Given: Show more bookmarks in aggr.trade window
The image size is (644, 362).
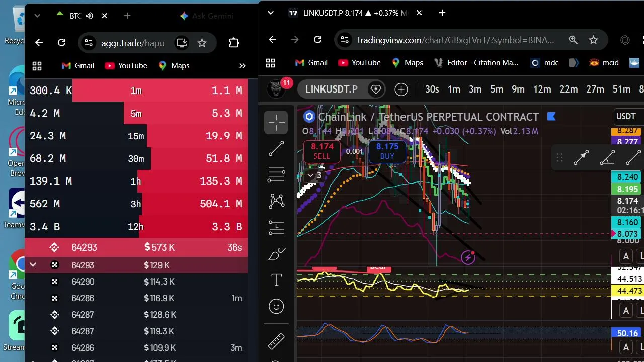Looking at the screenshot, I should 242,66.
